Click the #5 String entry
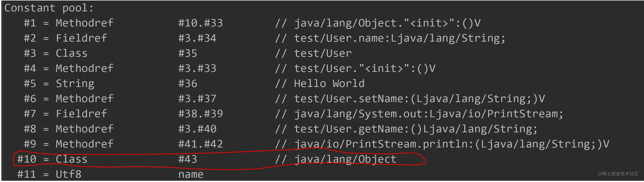The width and height of the screenshot is (644, 182). coord(59,84)
